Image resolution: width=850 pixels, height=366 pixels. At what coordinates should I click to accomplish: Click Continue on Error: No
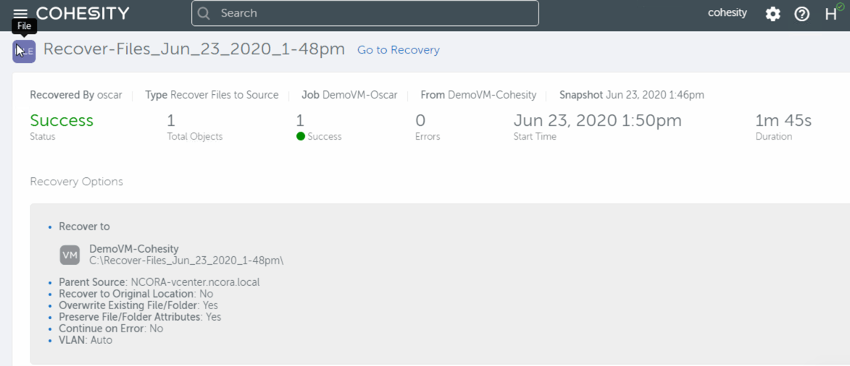pos(111,329)
